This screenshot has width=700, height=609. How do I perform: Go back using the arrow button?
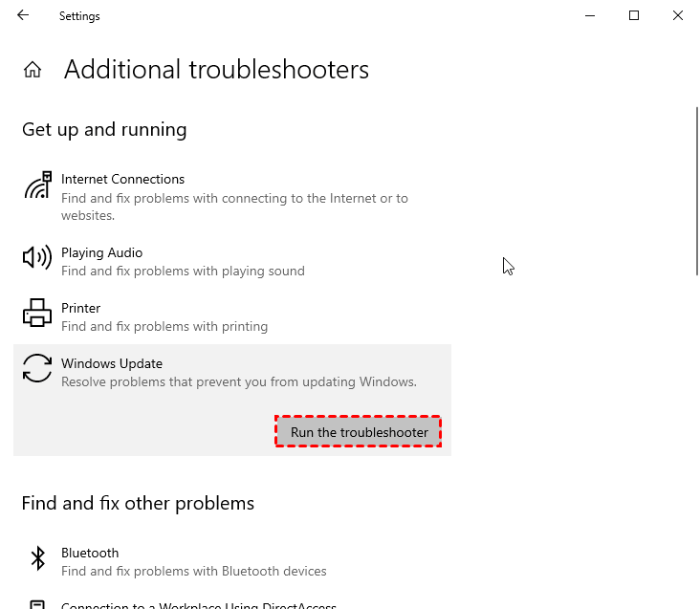23,15
